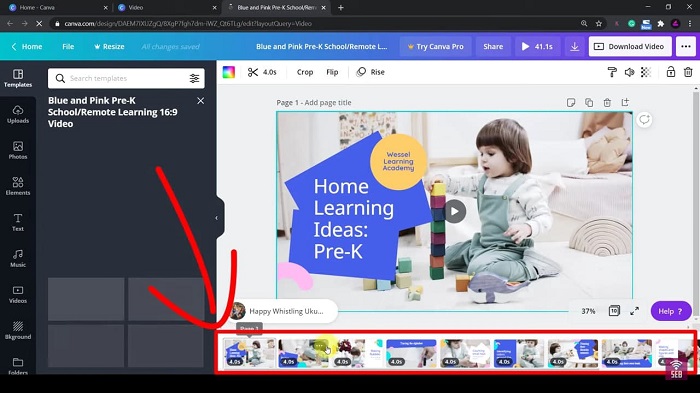
Task: Click the Help ? button
Action: tap(671, 311)
